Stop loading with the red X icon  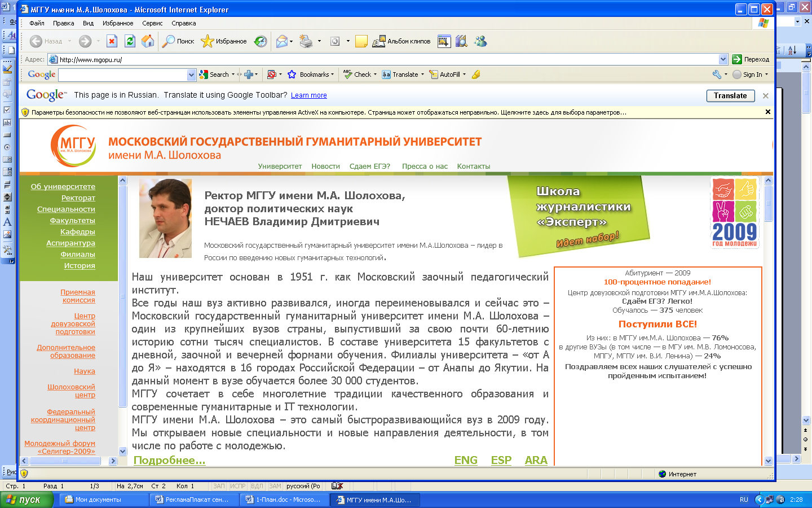click(112, 41)
